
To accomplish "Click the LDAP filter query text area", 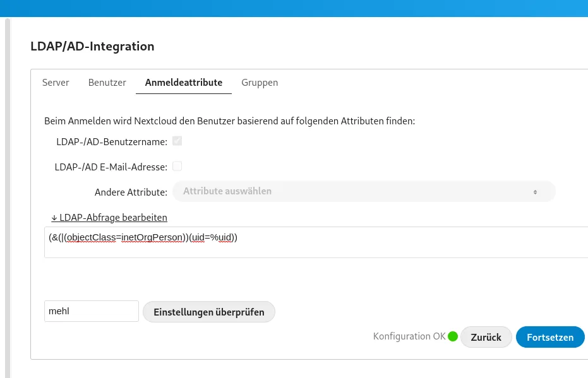I will (x=316, y=242).
